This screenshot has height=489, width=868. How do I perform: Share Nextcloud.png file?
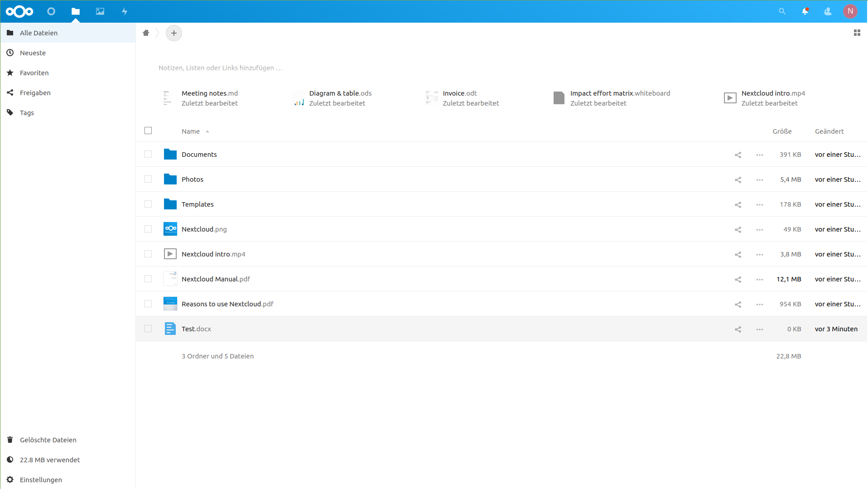(x=738, y=230)
